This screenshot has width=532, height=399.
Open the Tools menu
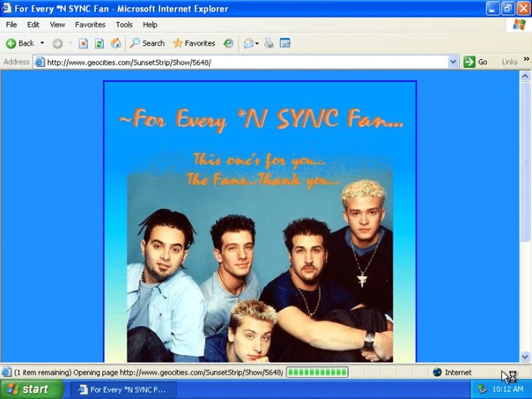(x=124, y=25)
